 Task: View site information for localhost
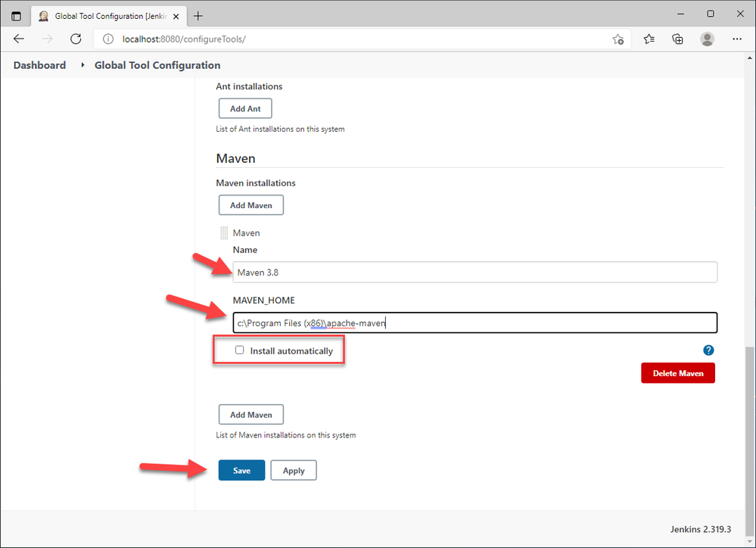coord(108,39)
